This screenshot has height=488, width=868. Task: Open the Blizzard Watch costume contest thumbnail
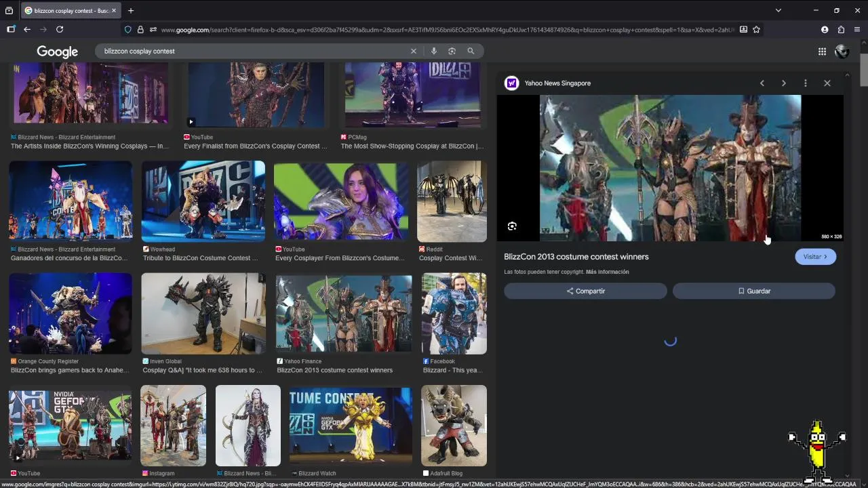(x=351, y=426)
